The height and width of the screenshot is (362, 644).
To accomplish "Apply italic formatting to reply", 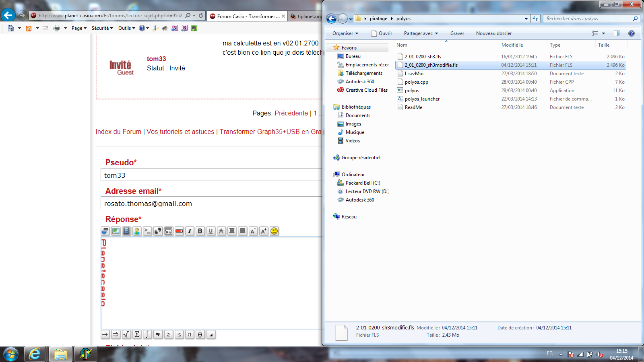I will pyautogui.click(x=190, y=231).
